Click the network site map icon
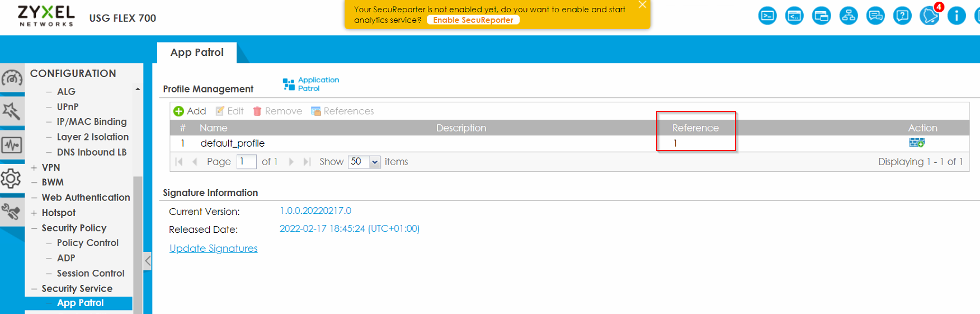This screenshot has width=980, height=314. (x=848, y=16)
